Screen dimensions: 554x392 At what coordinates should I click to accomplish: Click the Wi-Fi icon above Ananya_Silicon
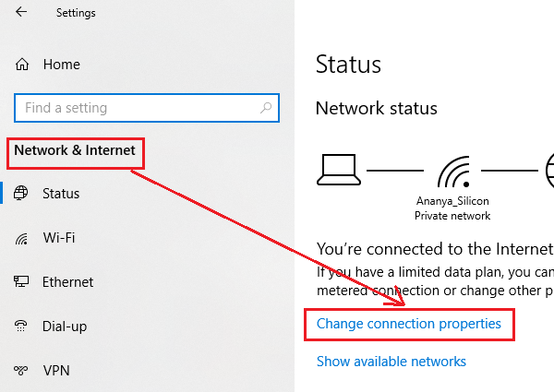452,171
